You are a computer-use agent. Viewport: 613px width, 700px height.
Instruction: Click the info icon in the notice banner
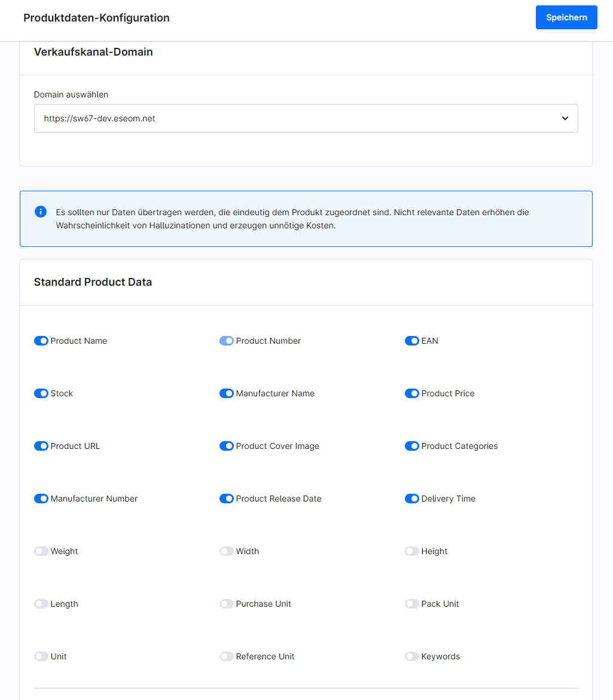(x=41, y=212)
